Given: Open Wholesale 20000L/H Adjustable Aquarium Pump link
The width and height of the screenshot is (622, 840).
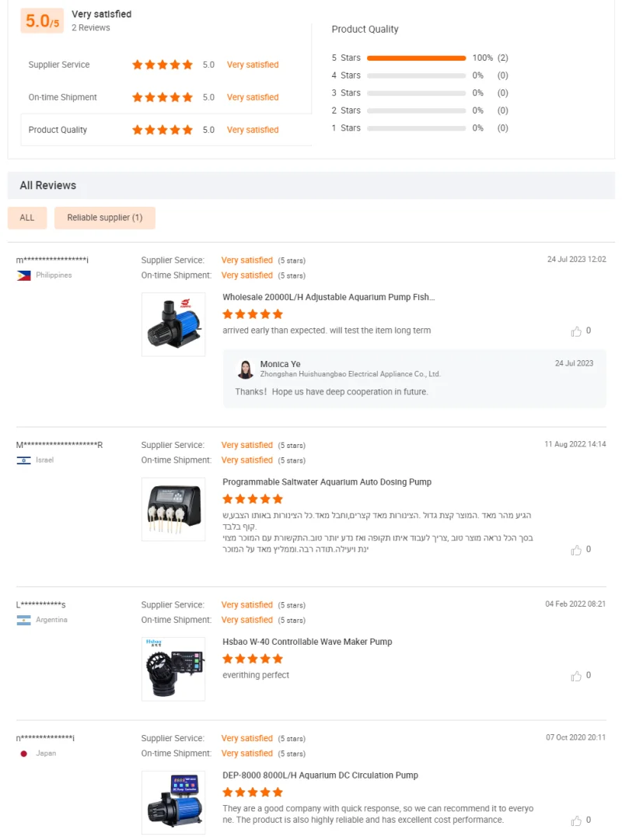Looking at the screenshot, I should [x=328, y=297].
